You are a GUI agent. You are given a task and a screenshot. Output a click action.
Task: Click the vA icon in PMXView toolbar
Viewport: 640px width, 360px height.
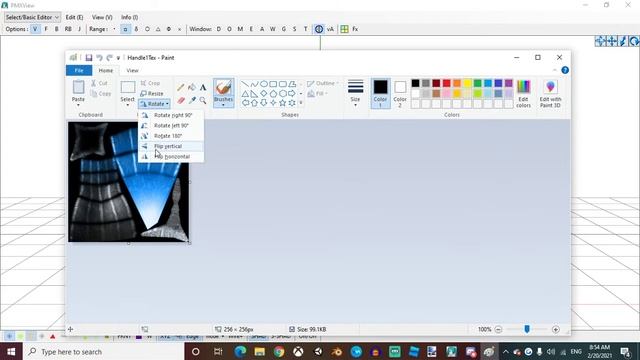tap(330, 29)
